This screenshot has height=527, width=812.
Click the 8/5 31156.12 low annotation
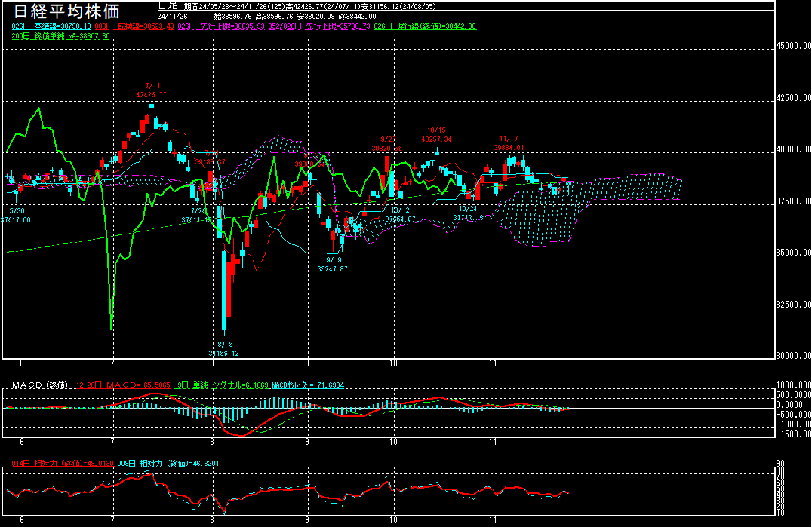coord(224,348)
